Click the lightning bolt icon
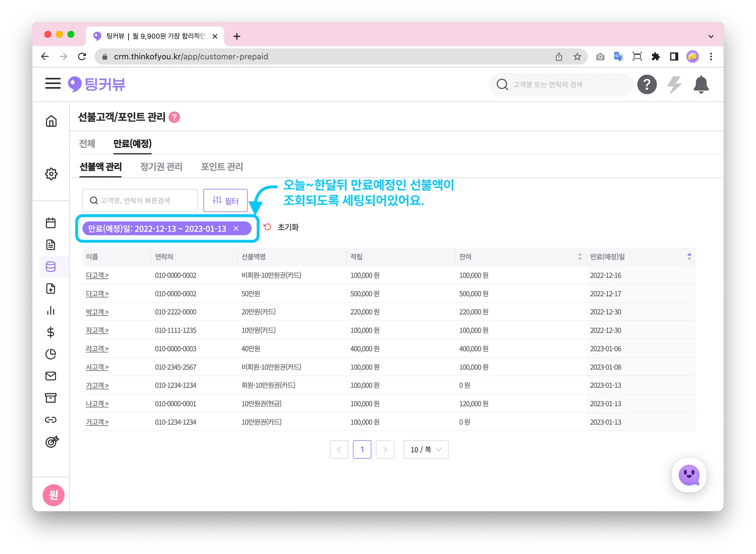 point(674,84)
